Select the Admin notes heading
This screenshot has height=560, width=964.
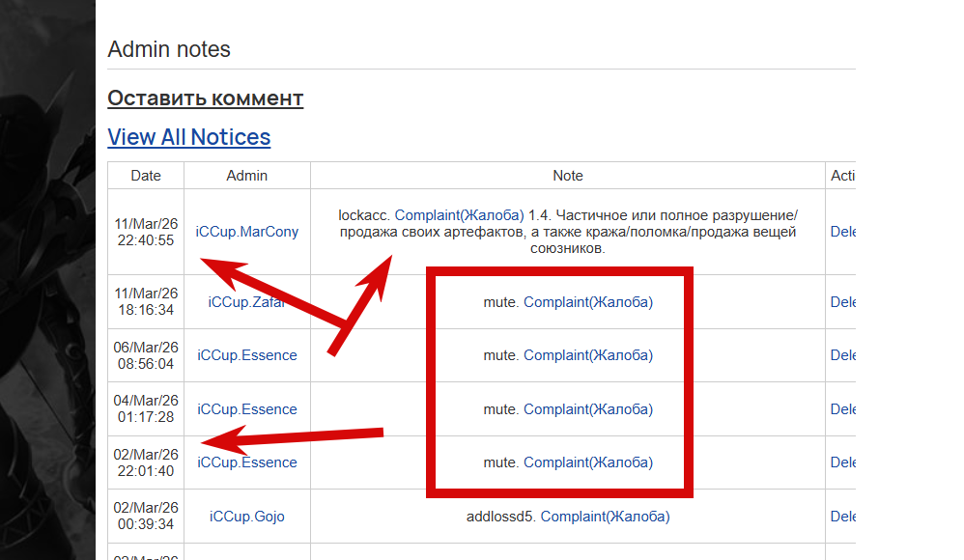pos(169,49)
